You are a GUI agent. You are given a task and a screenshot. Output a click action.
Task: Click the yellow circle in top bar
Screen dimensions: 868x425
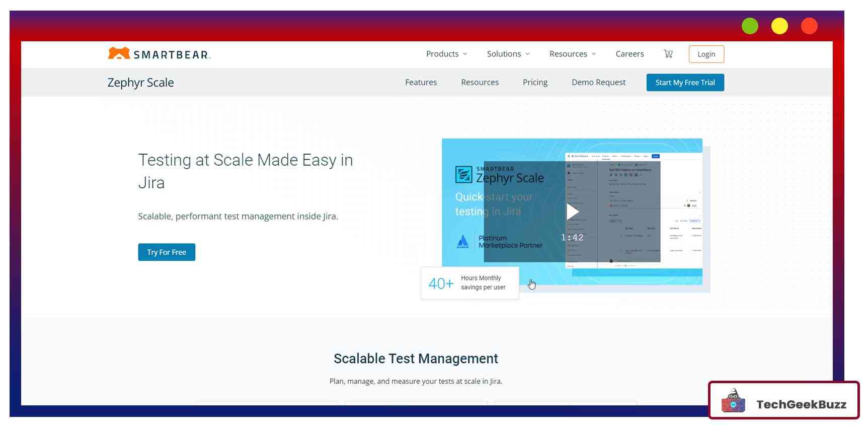click(779, 26)
